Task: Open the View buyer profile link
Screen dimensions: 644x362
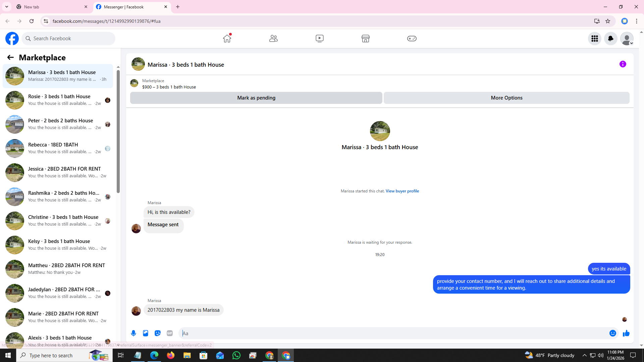Action: tap(402, 191)
